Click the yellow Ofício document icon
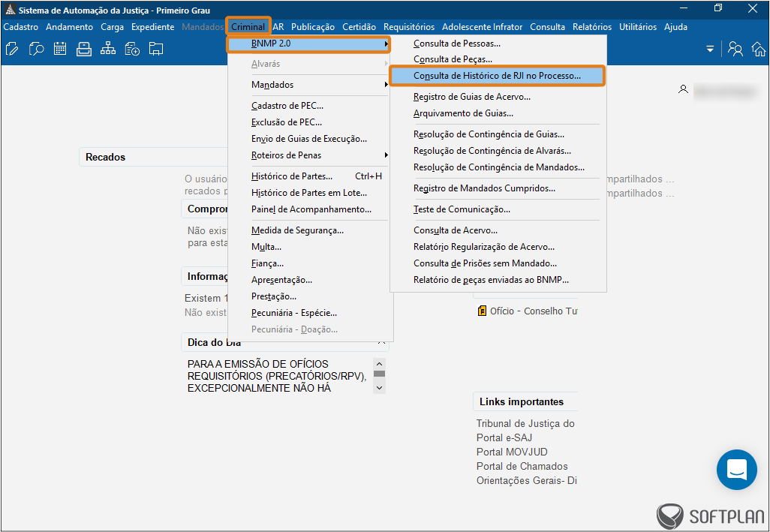The width and height of the screenshot is (770, 532). [482, 311]
